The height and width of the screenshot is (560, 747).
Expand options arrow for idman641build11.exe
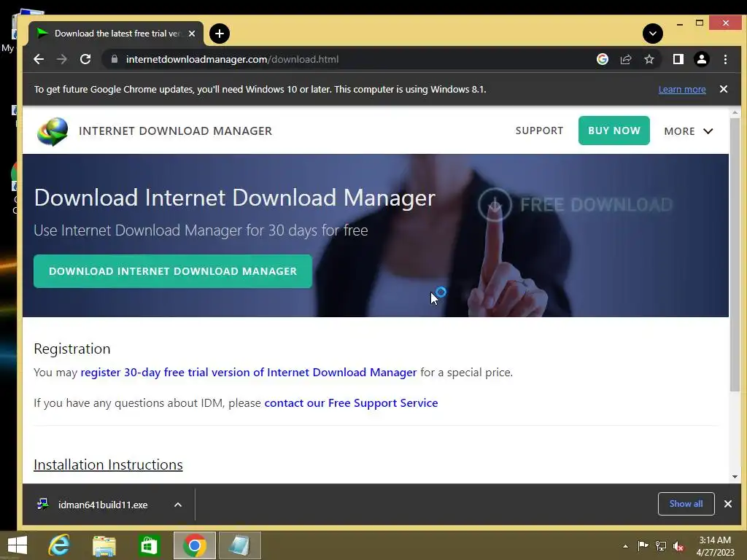coord(178,505)
